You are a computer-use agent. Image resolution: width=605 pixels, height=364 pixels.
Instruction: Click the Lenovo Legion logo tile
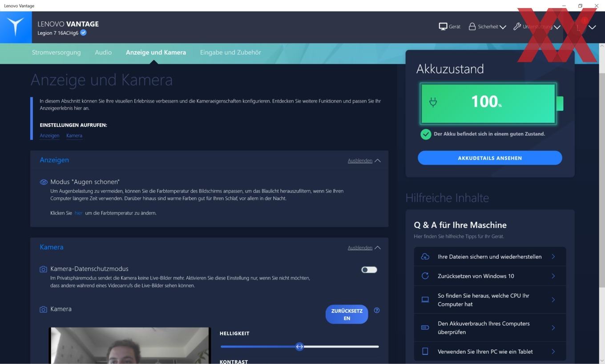pos(16,27)
